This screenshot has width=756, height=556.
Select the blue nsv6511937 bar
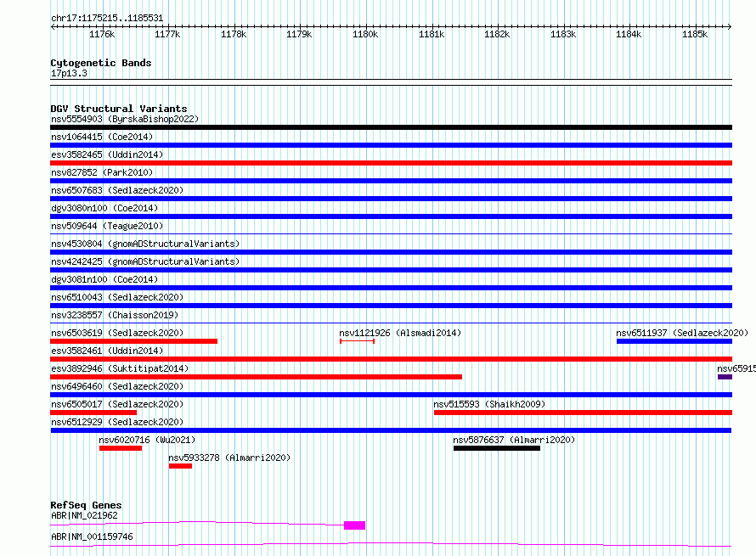[674, 341]
